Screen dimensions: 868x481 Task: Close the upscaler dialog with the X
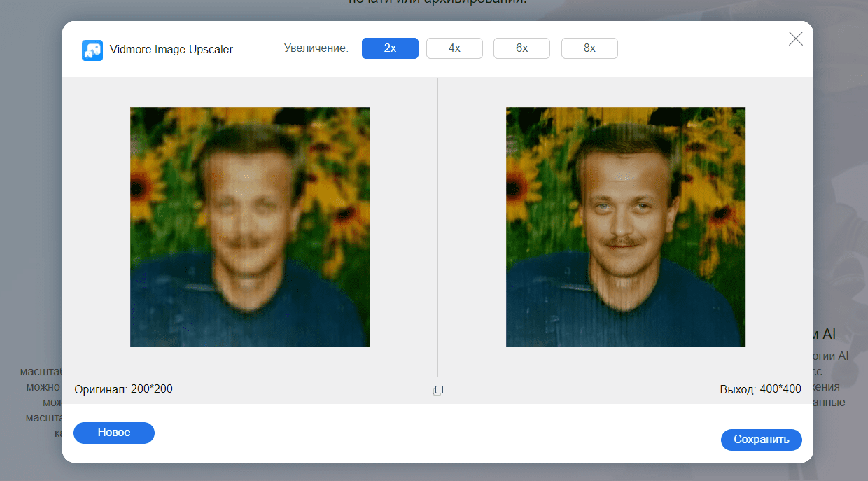pyautogui.click(x=795, y=39)
